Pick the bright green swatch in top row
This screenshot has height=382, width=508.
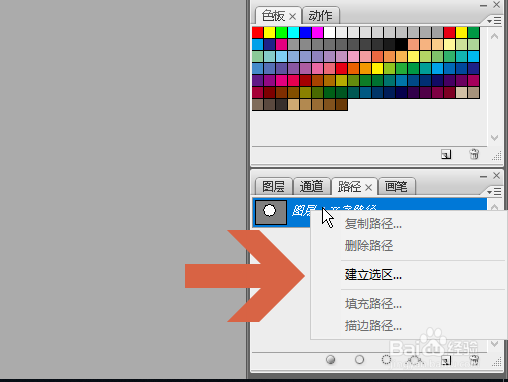(x=281, y=33)
